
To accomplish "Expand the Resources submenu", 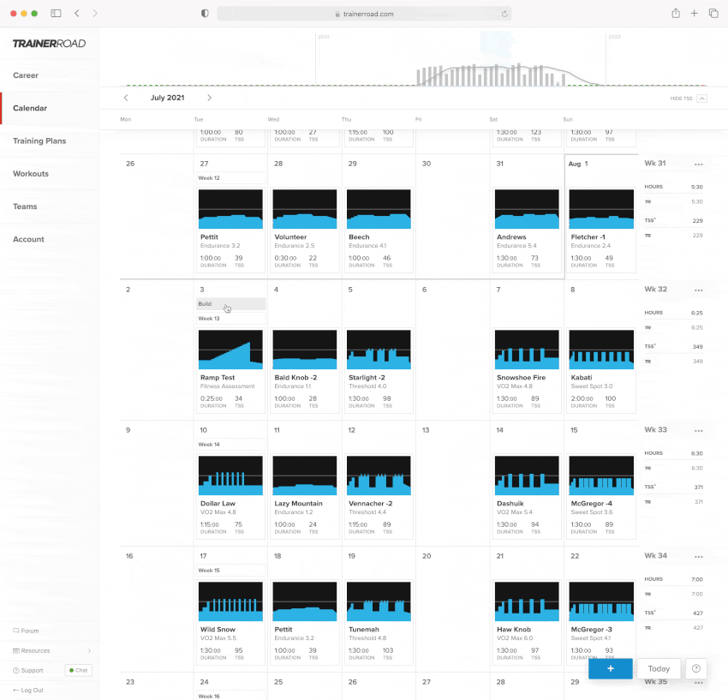I will [51, 651].
